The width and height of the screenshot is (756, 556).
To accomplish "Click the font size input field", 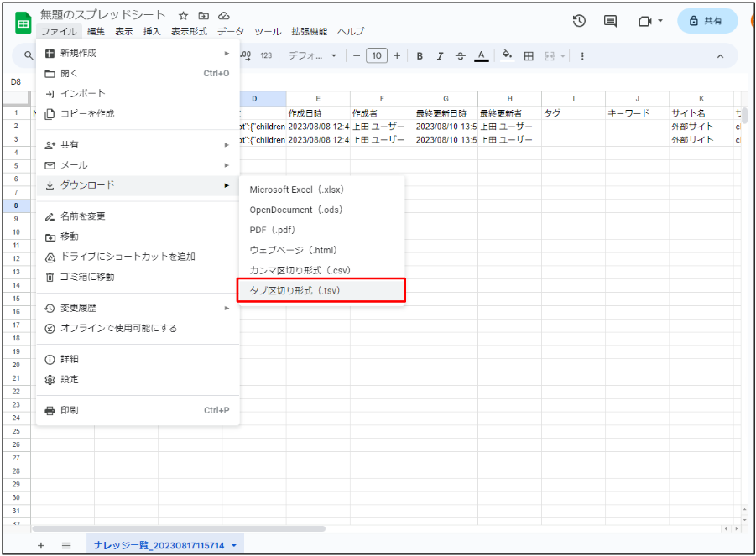I will click(377, 56).
